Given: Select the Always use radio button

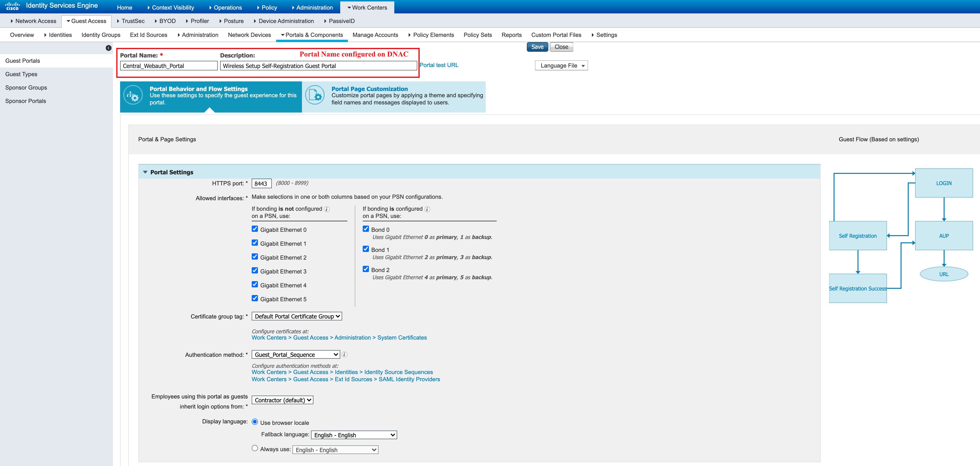Looking at the screenshot, I should pyautogui.click(x=255, y=449).
